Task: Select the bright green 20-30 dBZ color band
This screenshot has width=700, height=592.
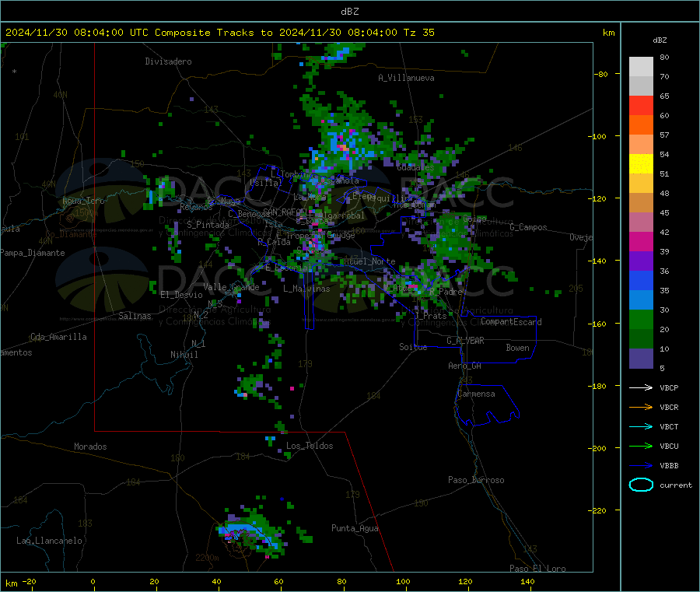Action: (x=641, y=319)
